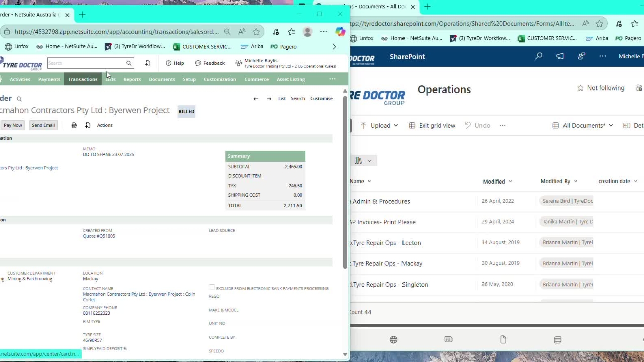This screenshot has width=644, height=362.
Task: Open the Transactions menu in NetSuite
Action: pos(83,79)
